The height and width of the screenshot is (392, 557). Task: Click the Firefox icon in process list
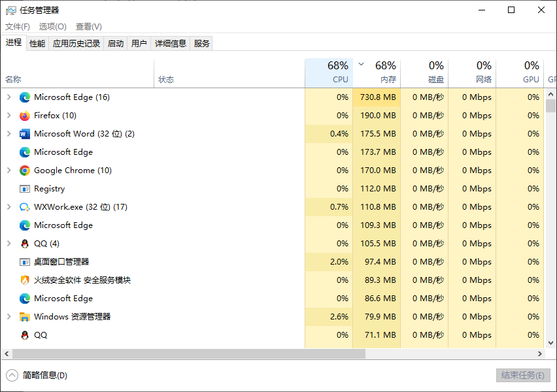(25, 116)
